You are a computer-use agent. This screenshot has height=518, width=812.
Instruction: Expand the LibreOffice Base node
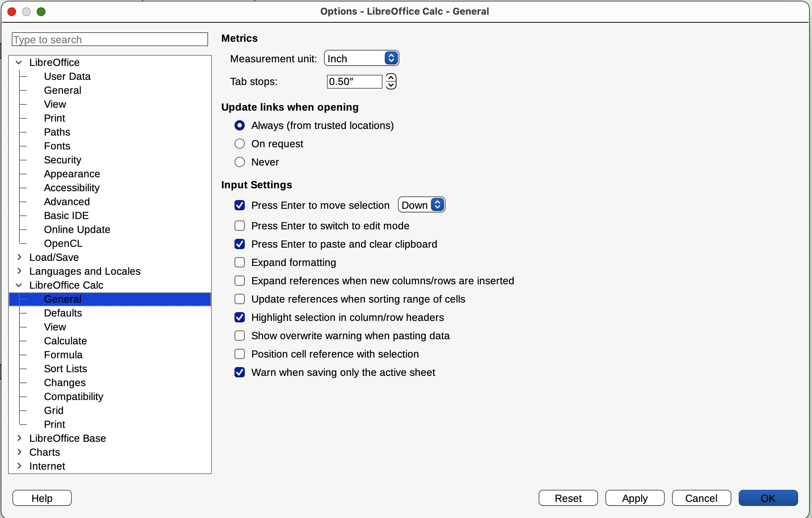[x=19, y=438]
